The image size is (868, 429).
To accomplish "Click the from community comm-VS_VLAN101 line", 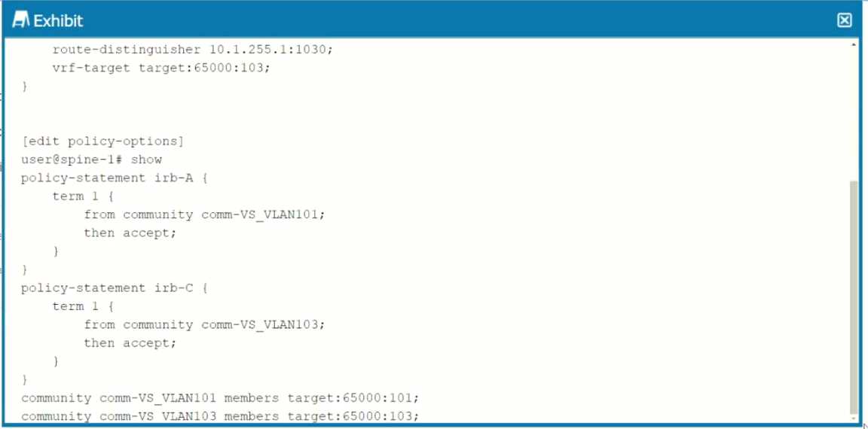I will tap(204, 214).
